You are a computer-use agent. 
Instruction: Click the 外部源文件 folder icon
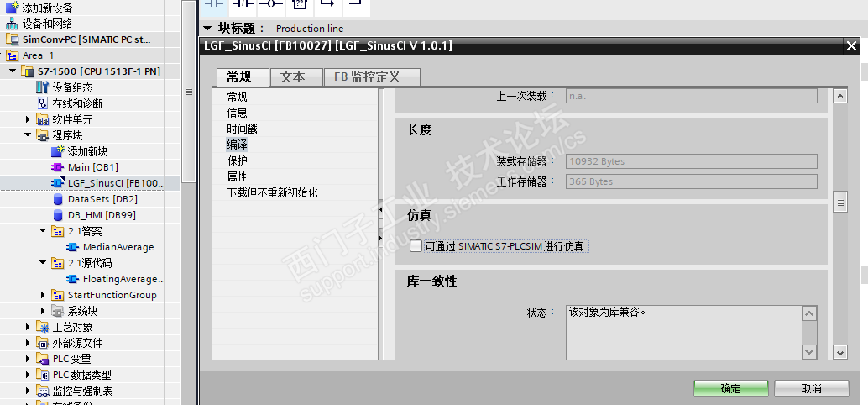[42, 343]
